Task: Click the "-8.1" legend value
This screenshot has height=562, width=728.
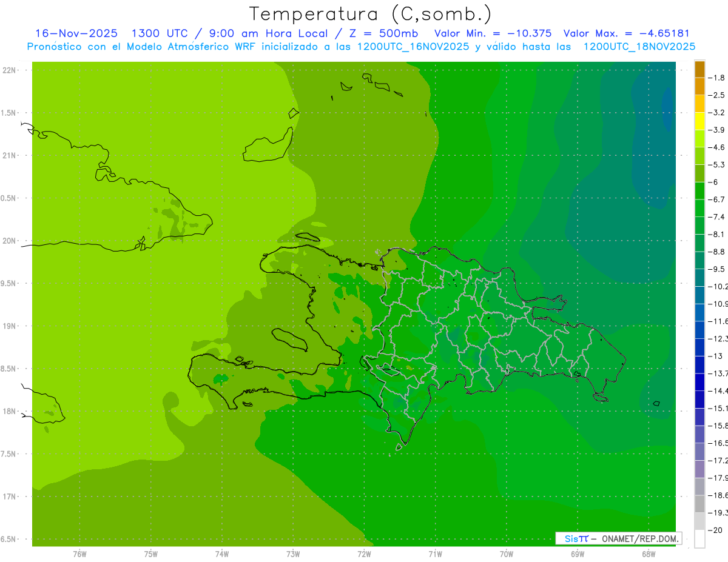Action: [x=718, y=234]
